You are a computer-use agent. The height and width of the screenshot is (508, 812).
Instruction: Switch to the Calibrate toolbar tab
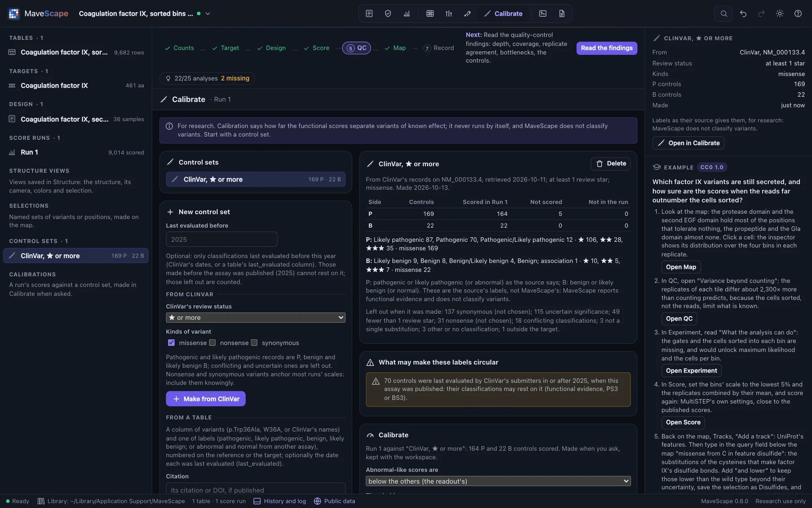(503, 13)
